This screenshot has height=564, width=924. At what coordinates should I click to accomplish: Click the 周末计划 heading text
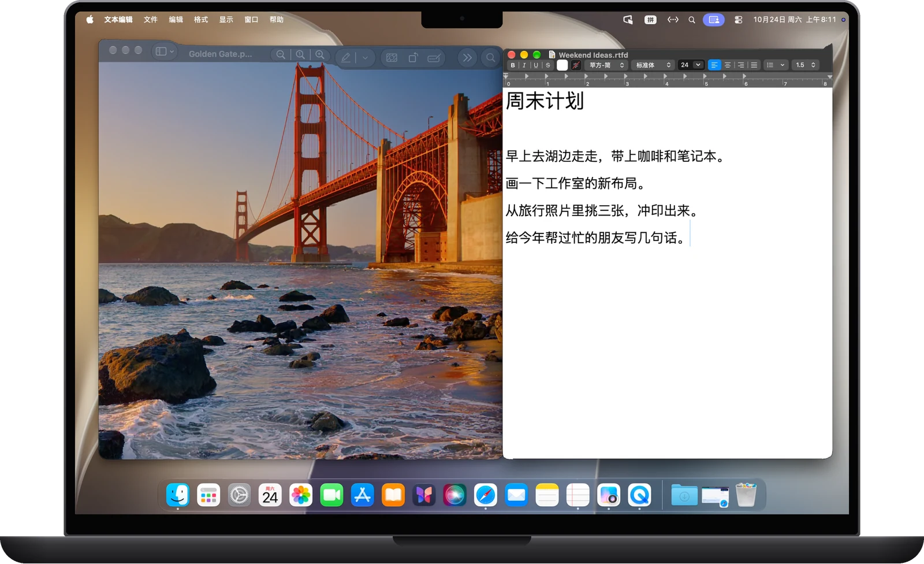545,101
